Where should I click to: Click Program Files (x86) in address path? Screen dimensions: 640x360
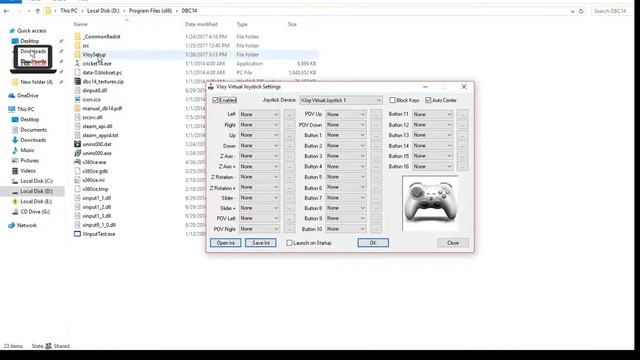pos(150,11)
